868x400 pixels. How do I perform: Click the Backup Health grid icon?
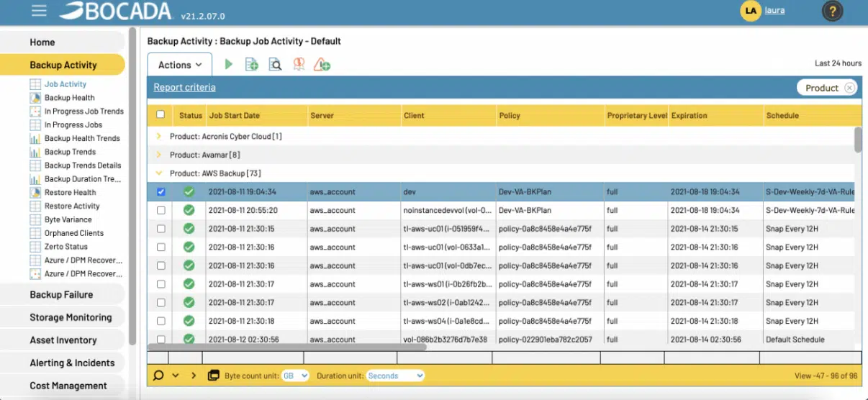(x=35, y=98)
